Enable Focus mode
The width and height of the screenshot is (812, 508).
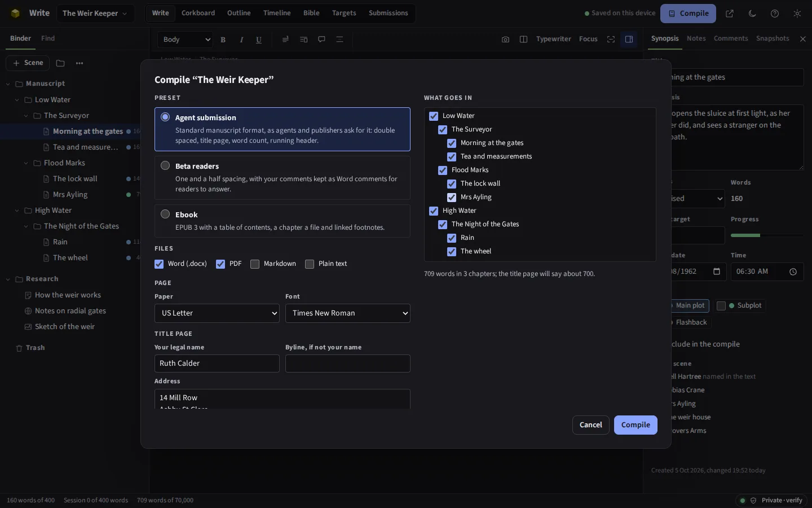[588, 40]
